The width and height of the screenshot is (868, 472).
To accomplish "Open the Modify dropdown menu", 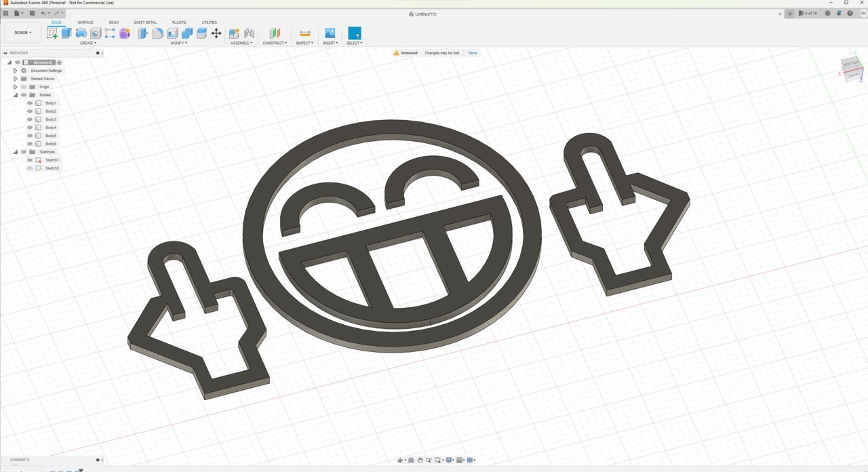I will tap(179, 43).
